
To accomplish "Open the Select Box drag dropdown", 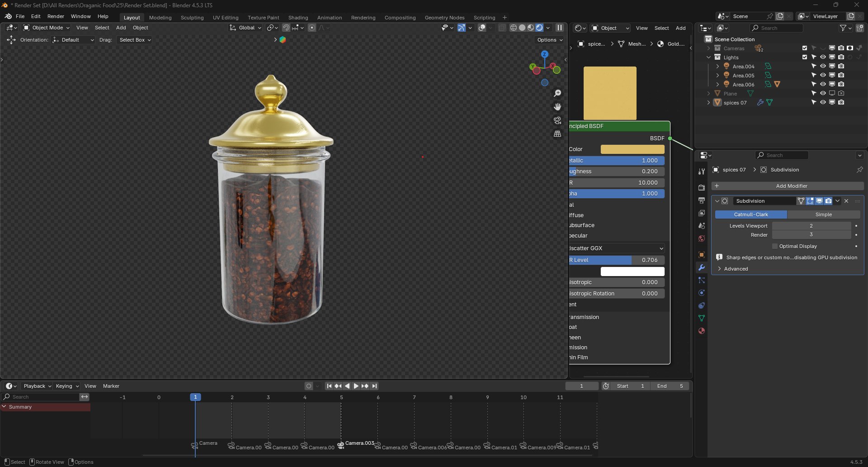I will coord(135,40).
